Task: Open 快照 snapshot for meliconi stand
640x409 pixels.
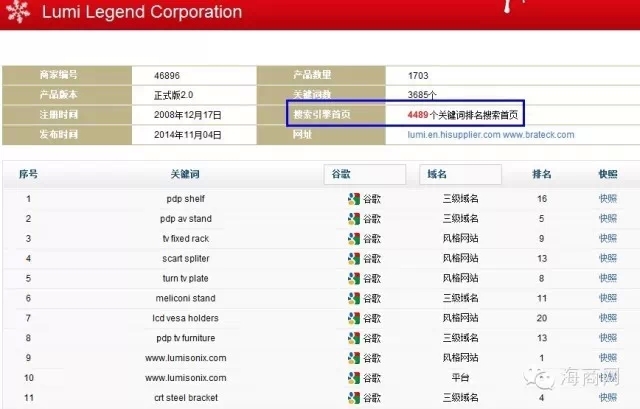Action: 608,298
